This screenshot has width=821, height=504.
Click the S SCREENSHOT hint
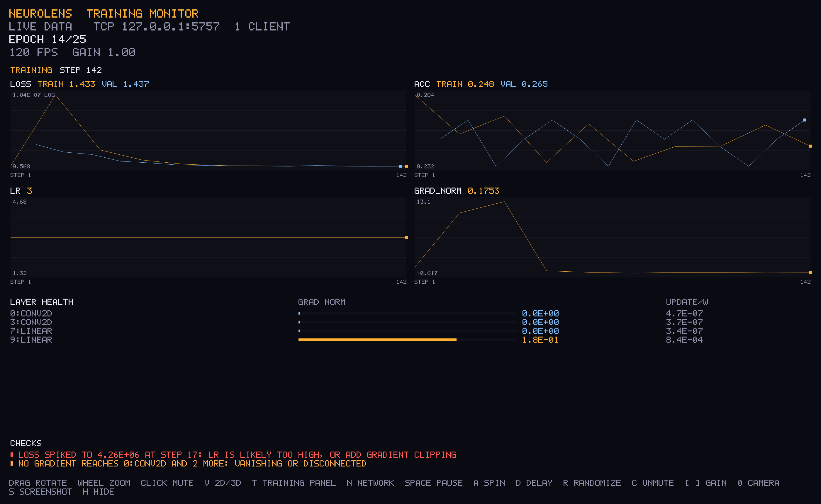(x=40, y=492)
